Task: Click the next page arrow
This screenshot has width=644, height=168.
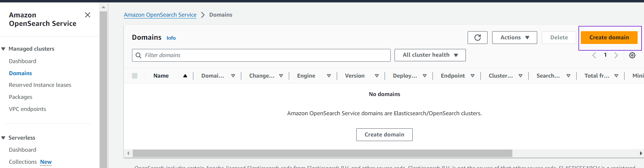Action: (x=616, y=55)
